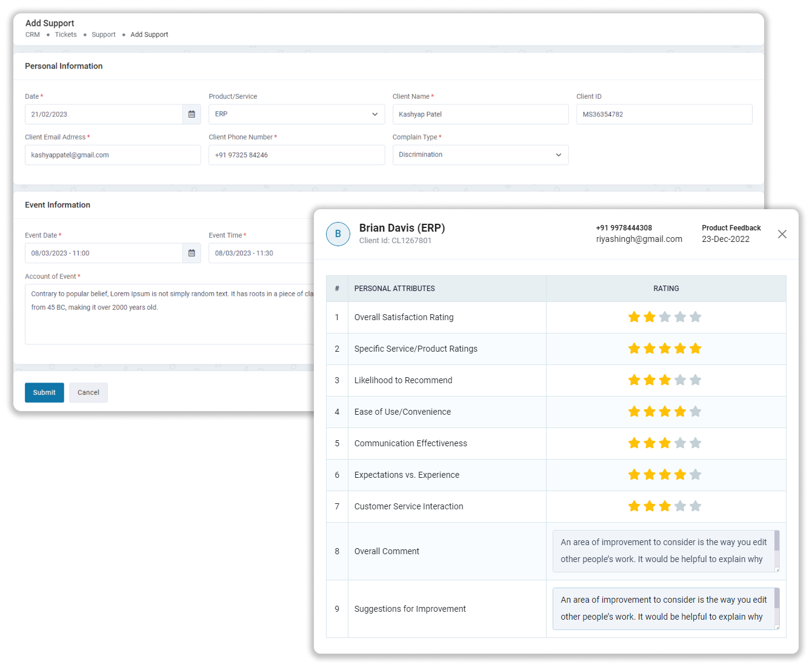Click the Client Email Address input
This screenshot has width=812, height=667.
click(113, 155)
